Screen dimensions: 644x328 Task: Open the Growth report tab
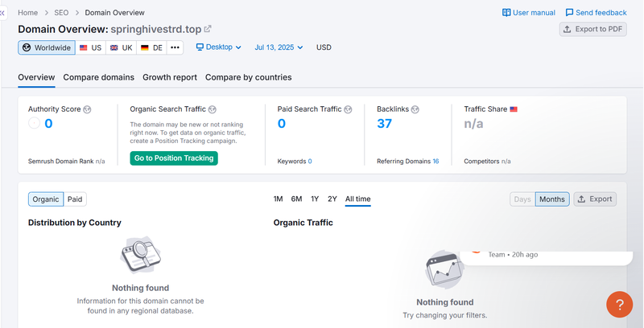pyautogui.click(x=170, y=77)
